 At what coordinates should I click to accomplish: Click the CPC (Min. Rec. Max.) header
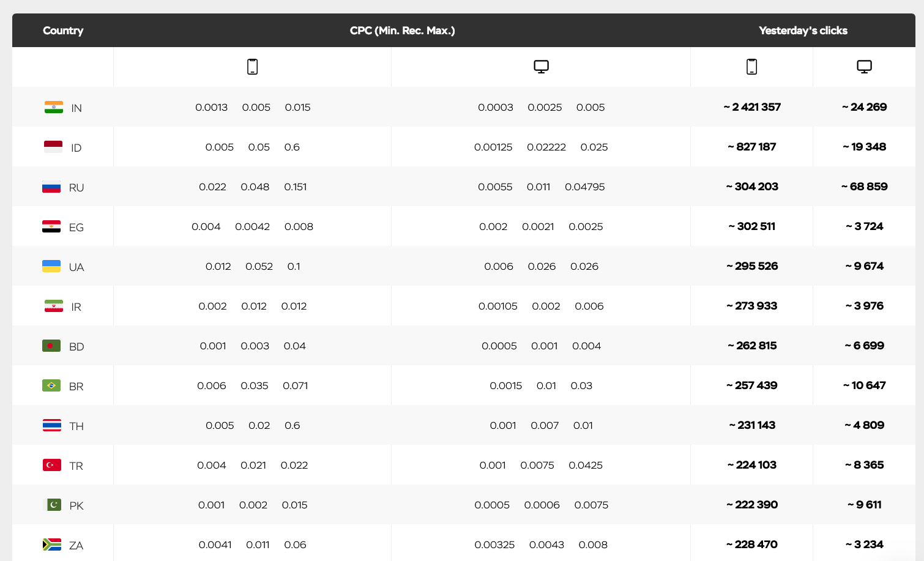pyautogui.click(x=402, y=31)
